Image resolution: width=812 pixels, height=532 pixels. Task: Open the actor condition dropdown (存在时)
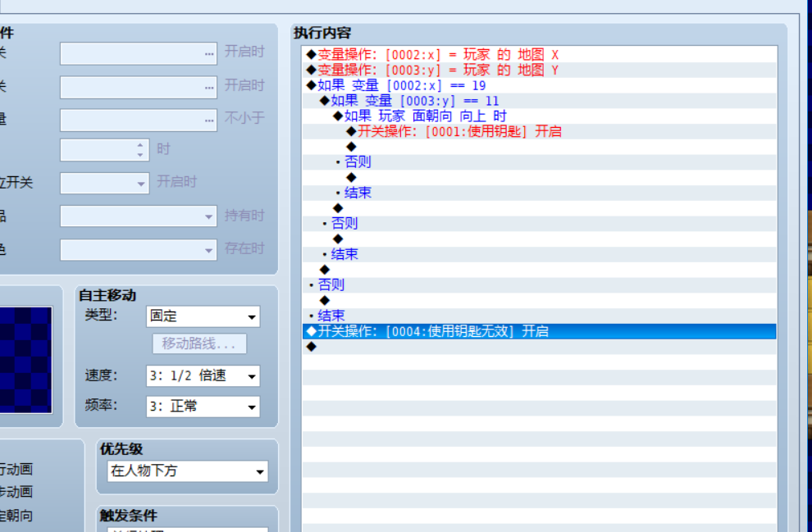tap(139, 250)
